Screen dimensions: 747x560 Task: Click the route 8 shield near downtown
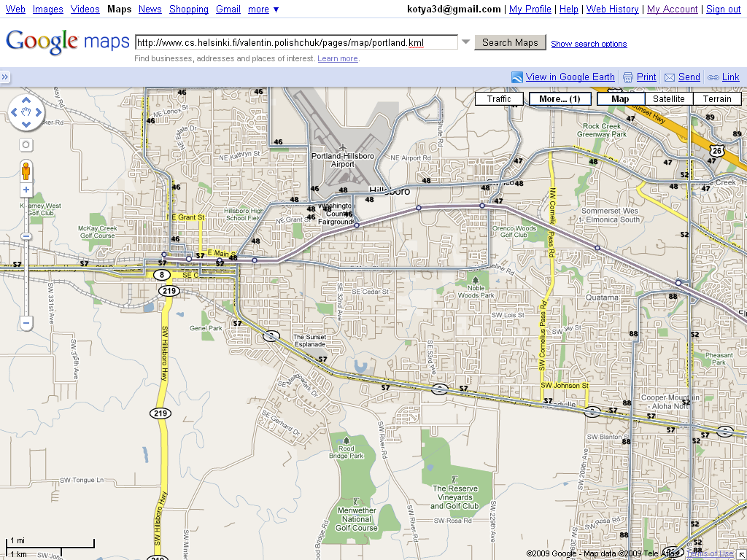(162, 275)
